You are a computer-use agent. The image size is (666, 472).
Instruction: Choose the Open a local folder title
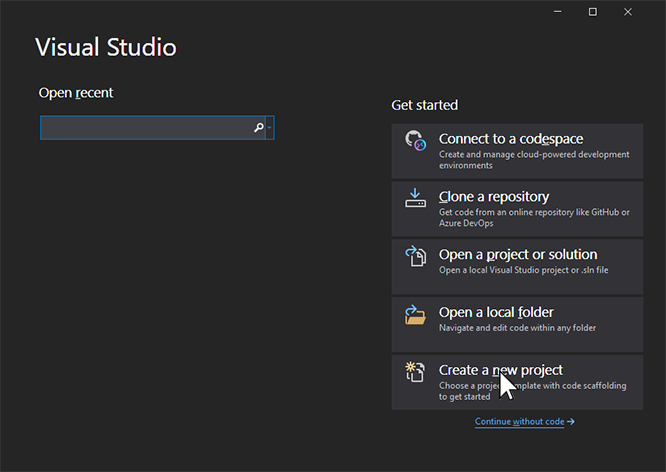496,312
